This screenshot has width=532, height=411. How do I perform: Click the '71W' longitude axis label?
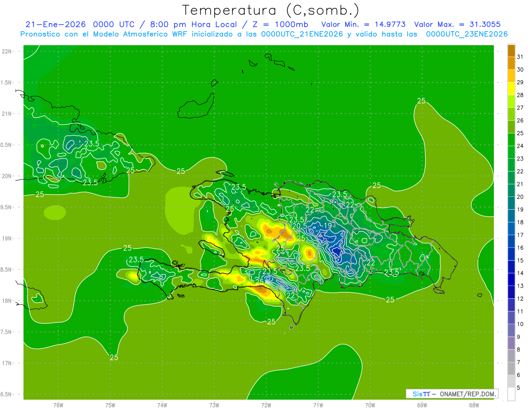(318, 405)
